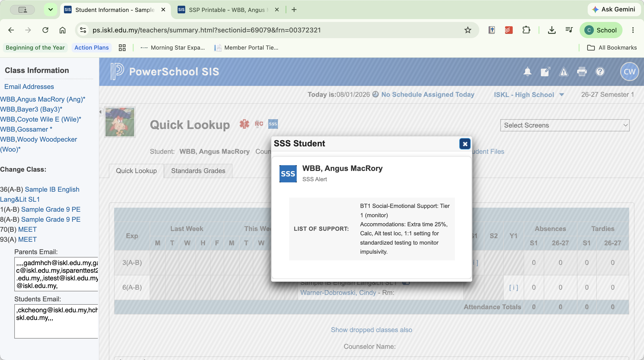Click the [ i ] Y1 link in 6(A-B) row
The image size is (644, 360).
[513, 287]
